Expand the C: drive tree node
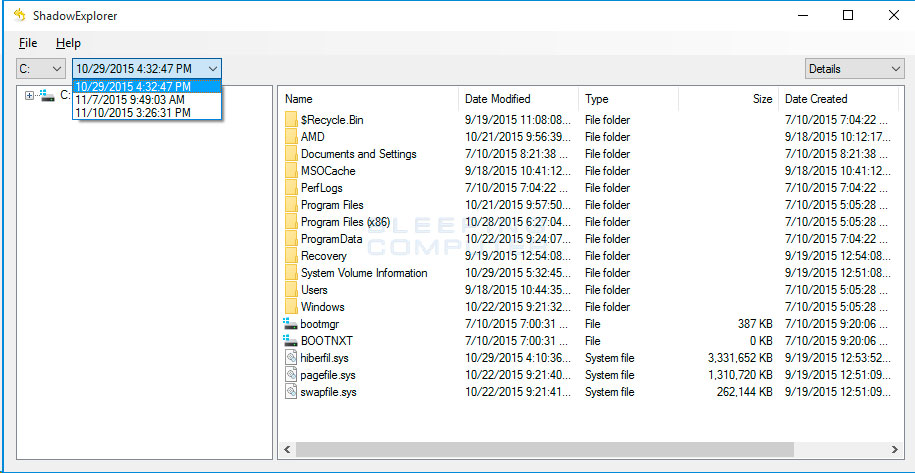This screenshot has height=473, width=915. point(29,96)
